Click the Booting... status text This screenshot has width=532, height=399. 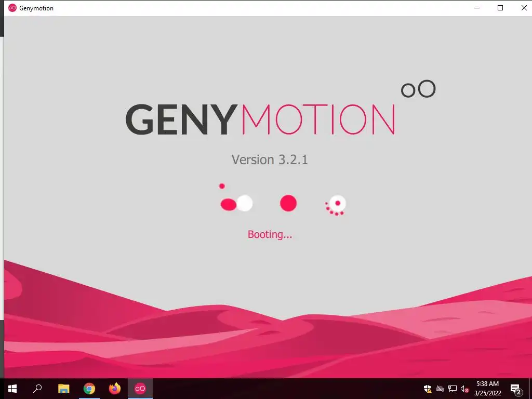[270, 234]
